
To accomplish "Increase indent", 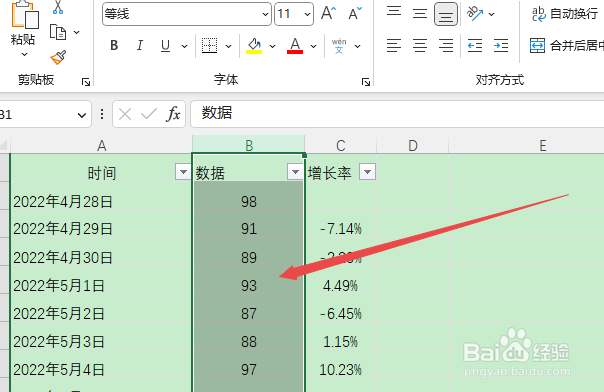I will (501, 45).
